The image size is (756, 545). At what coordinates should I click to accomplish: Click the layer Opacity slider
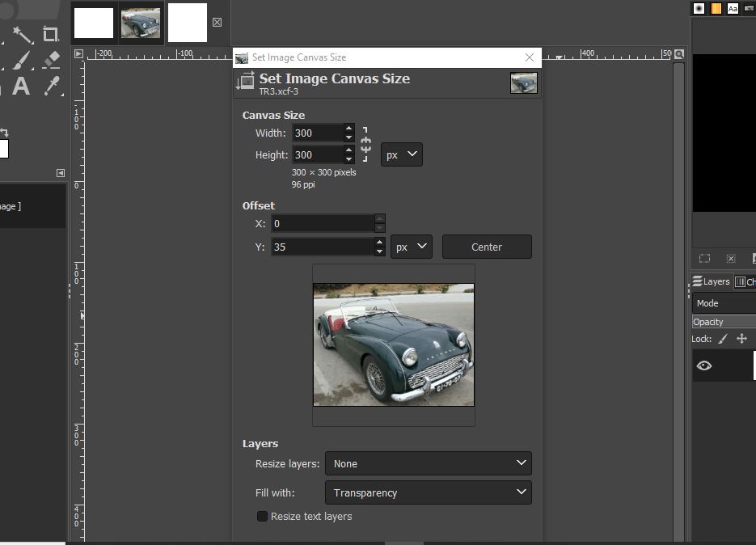(x=724, y=322)
